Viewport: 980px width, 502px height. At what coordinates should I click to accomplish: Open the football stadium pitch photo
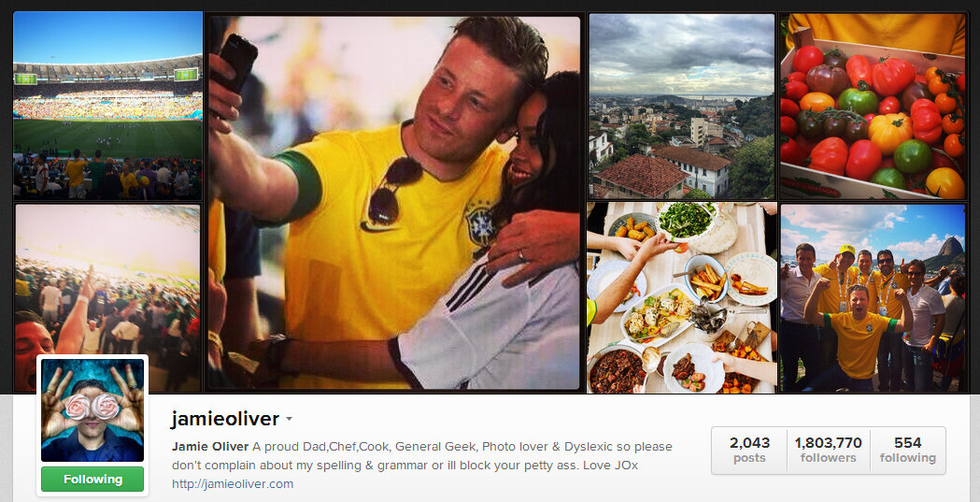coord(107,106)
